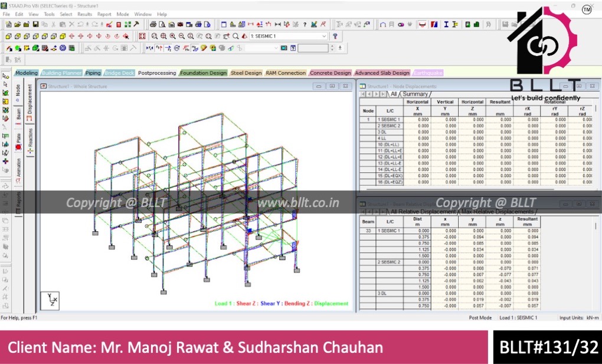Click the Run Analysis red book icon
This screenshot has width=602, height=364.
(x=119, y=25)
